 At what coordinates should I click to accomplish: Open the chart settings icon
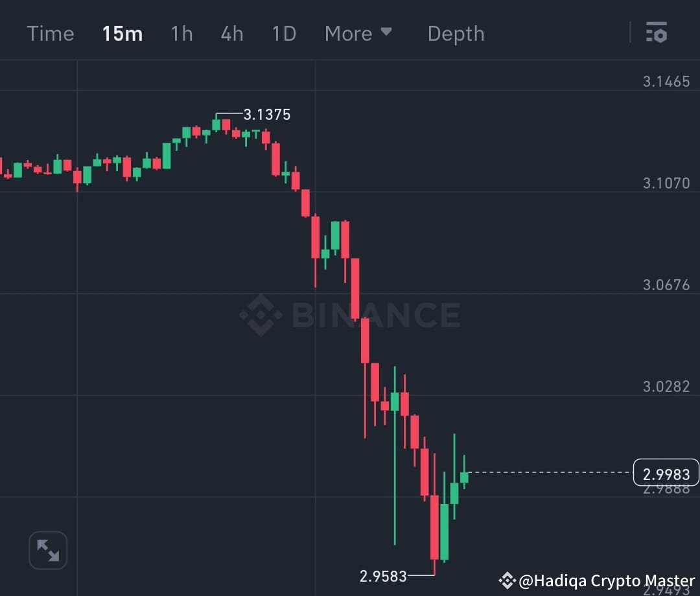pyautogui.click(x=657, y=32)
